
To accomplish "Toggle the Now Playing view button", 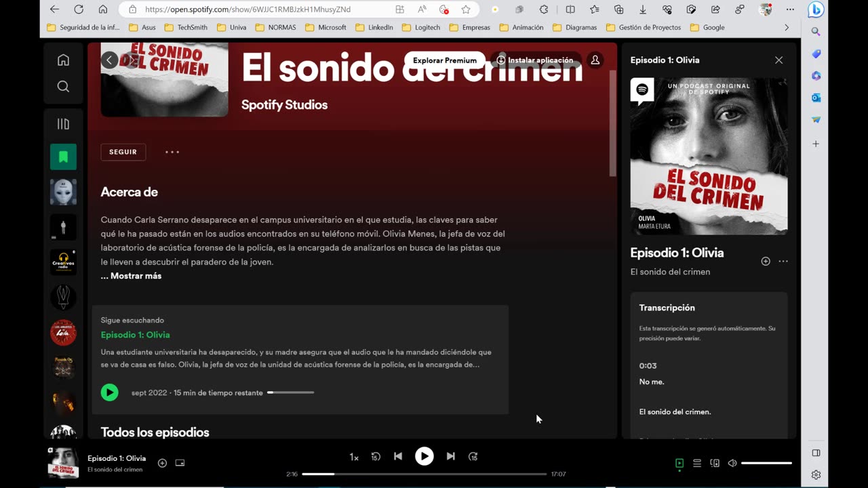I will click(679, 463).
